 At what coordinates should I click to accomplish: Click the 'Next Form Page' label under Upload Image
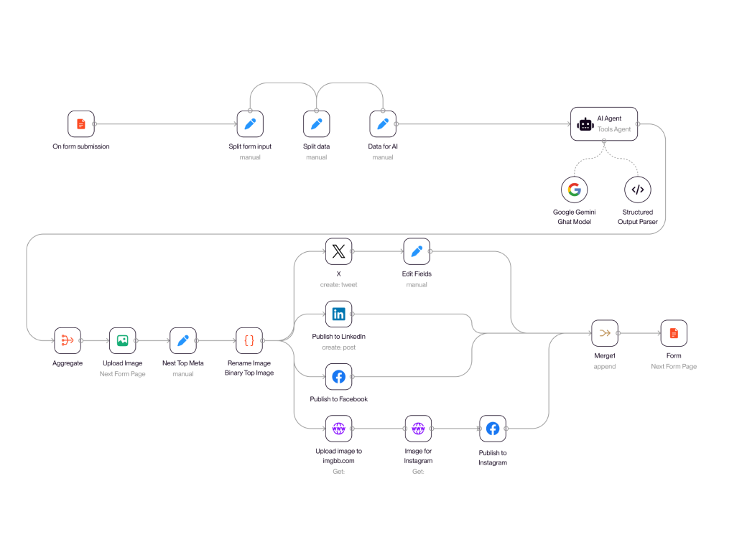(x=122, y=374)
